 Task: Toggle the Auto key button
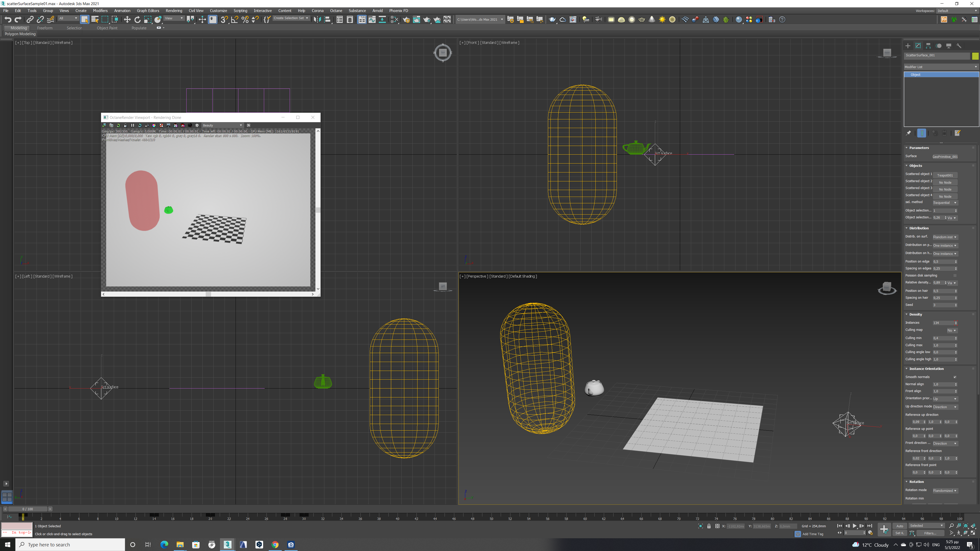(x=900, y=526)
